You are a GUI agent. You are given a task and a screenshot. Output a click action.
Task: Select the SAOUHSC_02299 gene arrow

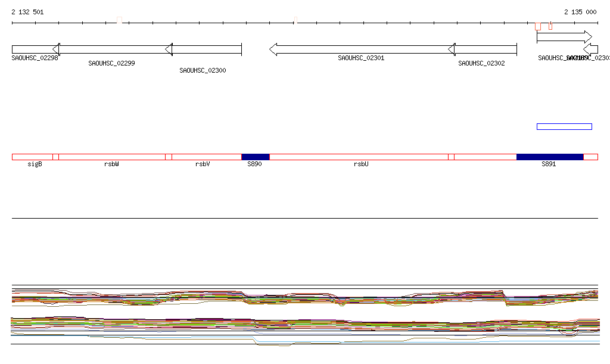click(x=112, y=49)
